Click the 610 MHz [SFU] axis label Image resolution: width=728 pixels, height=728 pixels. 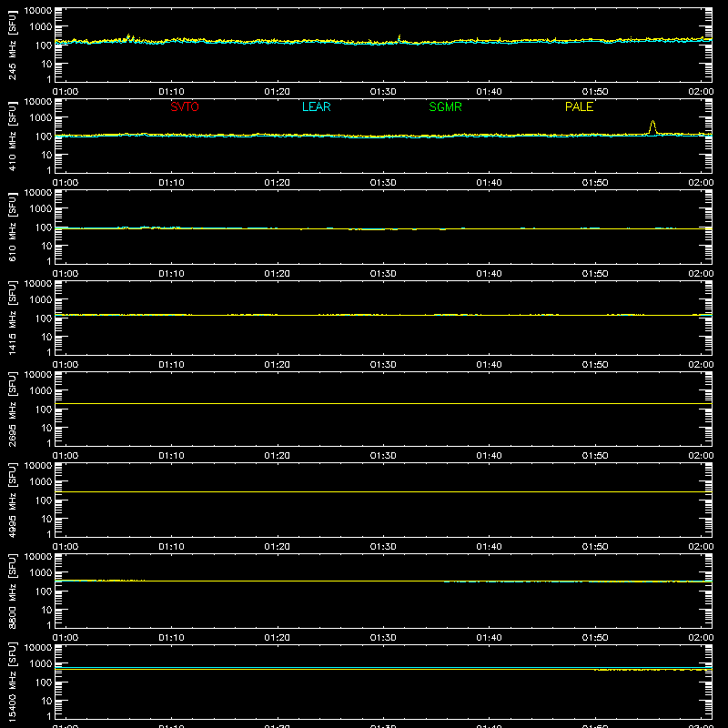[12, 227]
